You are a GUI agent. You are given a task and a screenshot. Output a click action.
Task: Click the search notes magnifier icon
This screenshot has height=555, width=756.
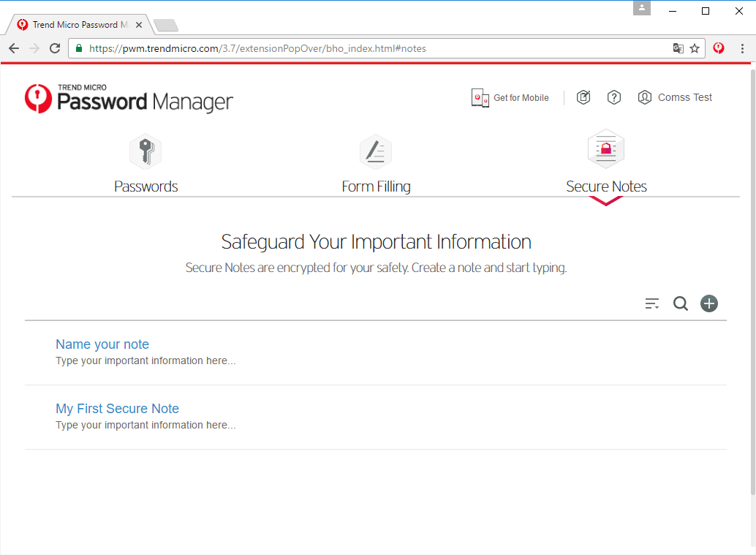click(x=680, y=303)
